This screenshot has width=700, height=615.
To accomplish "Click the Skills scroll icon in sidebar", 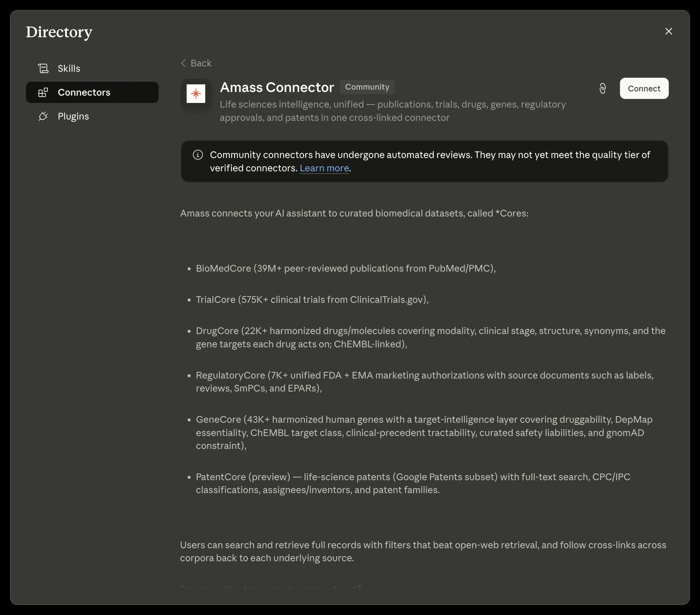I will (x=43, y=68).
